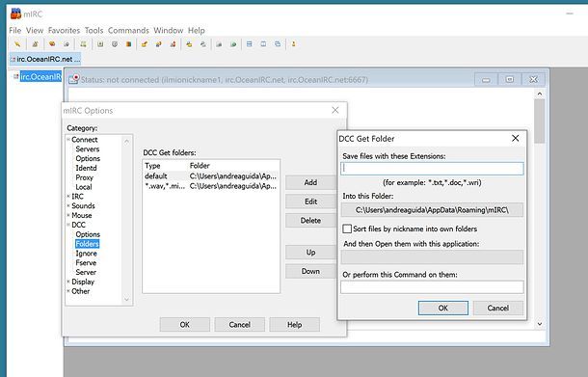Click Cancel in the mIRC Options dialog
The image size is (588, 377).
(240, 325)
